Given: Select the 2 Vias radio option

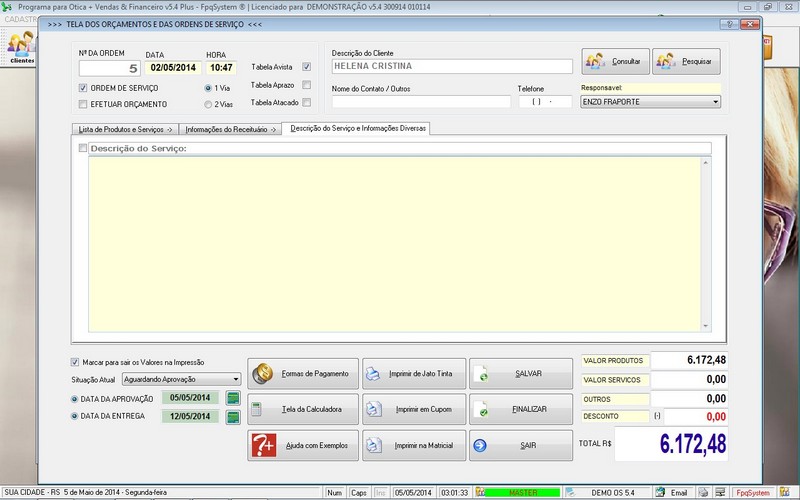Looking at the screenshot, I should point(208,104).
